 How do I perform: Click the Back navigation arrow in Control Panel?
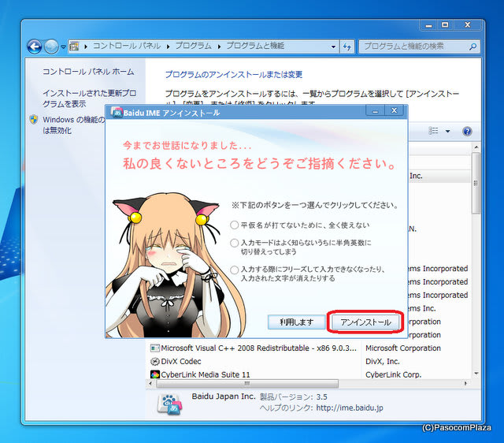pos(35,47)
